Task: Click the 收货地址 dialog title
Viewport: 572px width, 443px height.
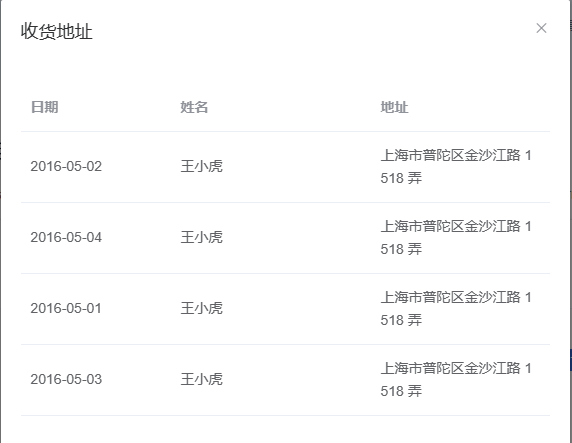Action: 57,31
